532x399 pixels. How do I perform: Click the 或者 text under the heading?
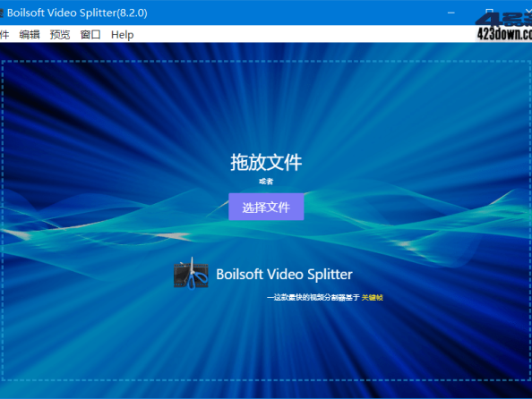pos(266,182)
